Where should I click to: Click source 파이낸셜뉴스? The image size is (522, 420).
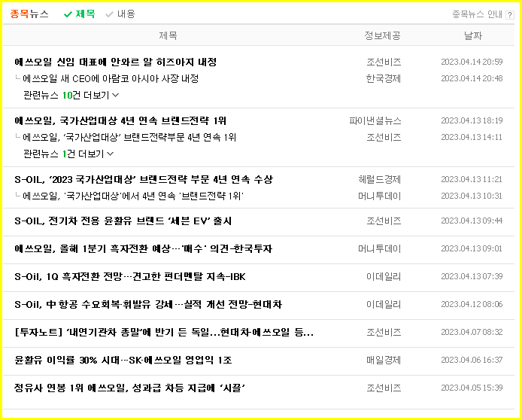pyautogui.click(x=375, y=120)
